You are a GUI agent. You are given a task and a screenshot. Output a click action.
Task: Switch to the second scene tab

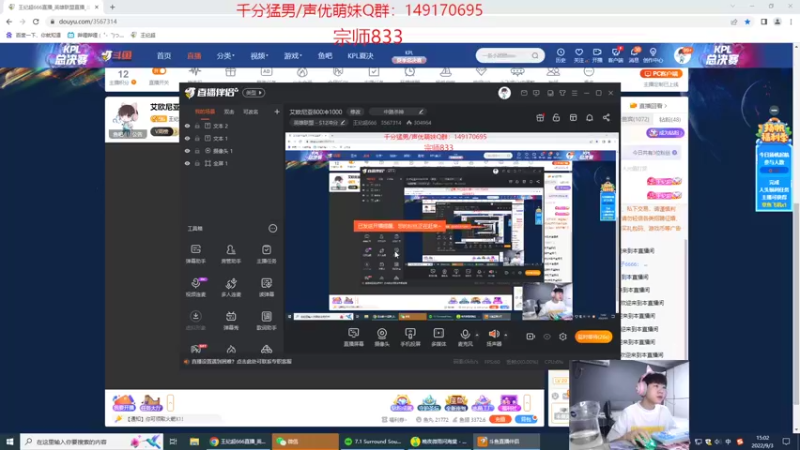[x=229, y=112]
